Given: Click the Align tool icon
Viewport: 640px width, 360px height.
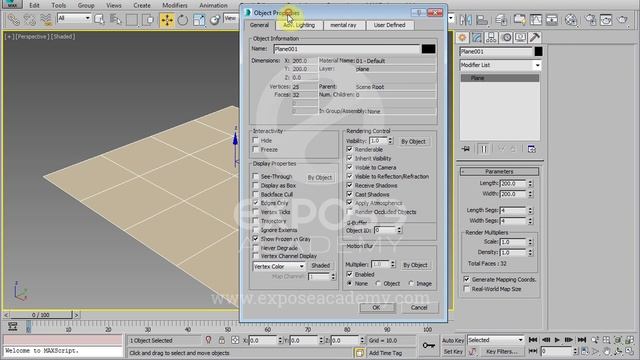Looking at the screenshot, I should click(x=482, y=20).
